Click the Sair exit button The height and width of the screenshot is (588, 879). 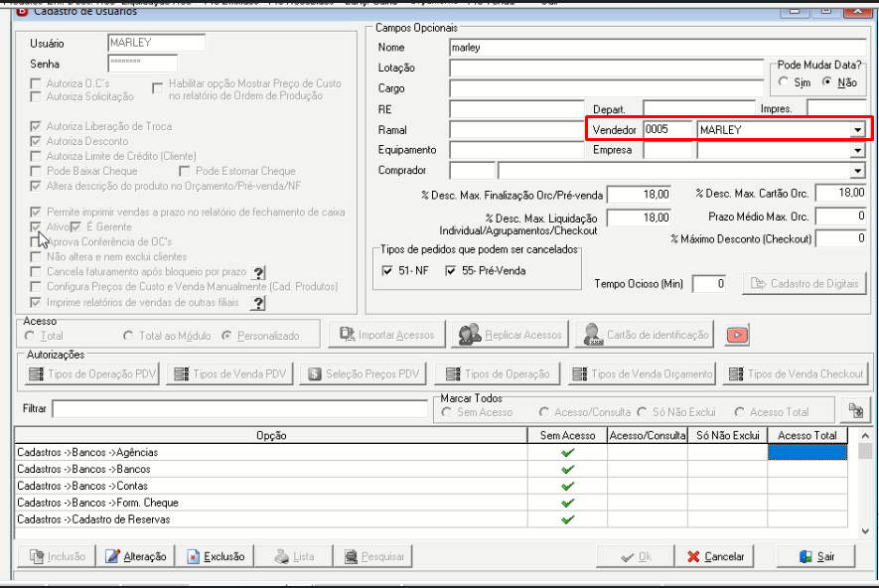click(x=816, y=556)
